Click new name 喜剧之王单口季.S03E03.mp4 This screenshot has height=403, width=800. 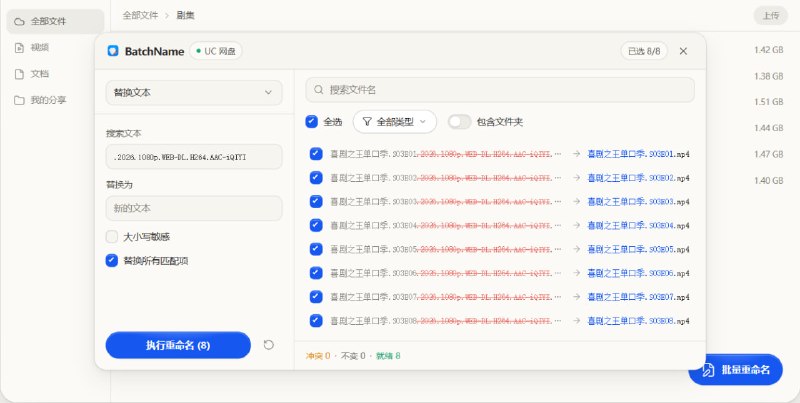point(638,202)
